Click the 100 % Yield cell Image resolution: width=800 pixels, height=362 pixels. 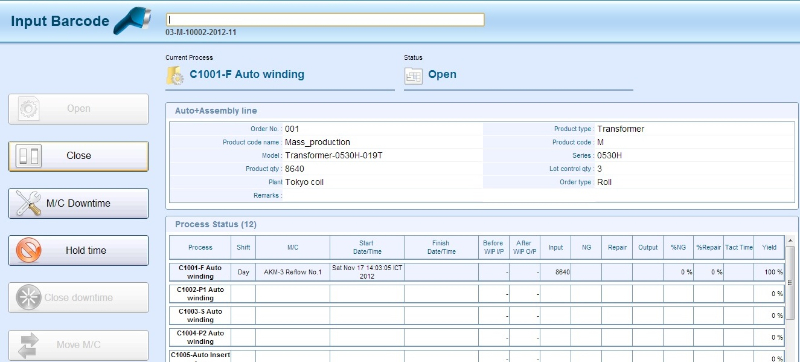769,272
